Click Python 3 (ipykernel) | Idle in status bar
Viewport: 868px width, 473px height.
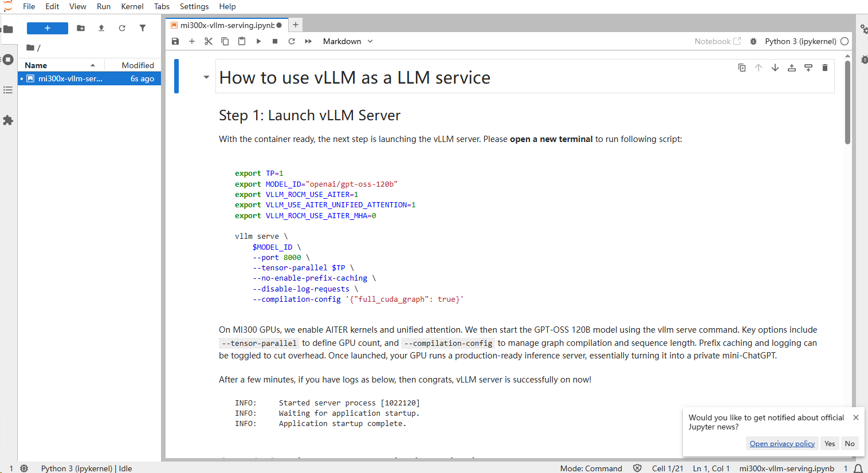click(87, 468)
